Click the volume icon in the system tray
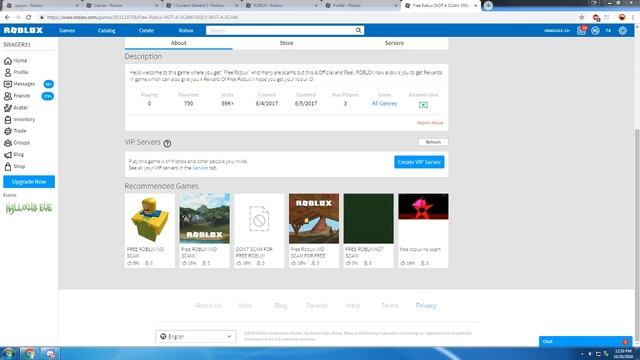Screen dimensions: 640x360 click(x=590, y=354)
